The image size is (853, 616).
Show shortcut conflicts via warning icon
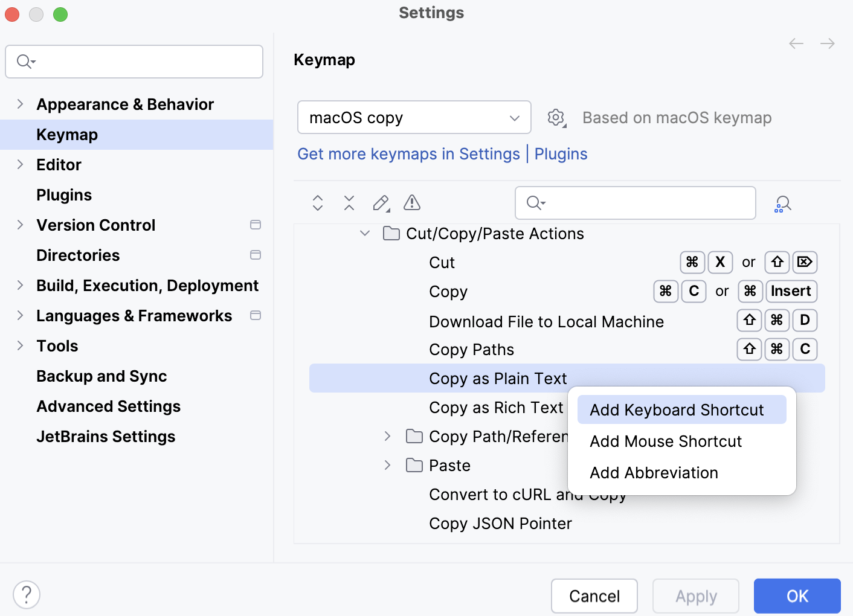click(x=411, y=203)
